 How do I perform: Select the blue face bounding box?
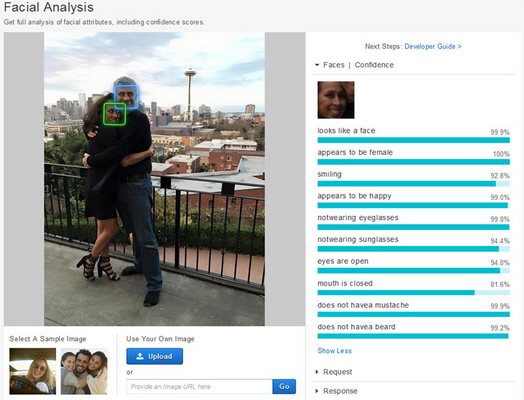[126, 97]
